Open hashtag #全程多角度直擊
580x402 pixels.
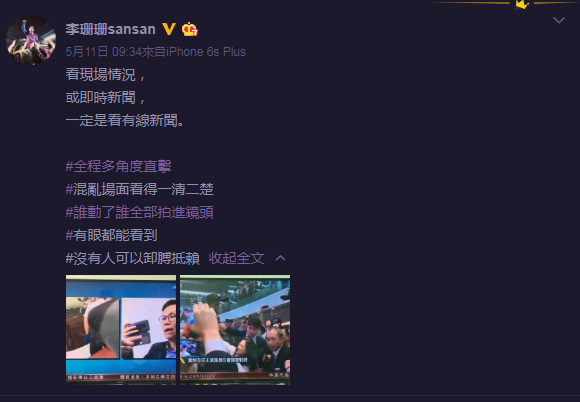tap(118, 166)
